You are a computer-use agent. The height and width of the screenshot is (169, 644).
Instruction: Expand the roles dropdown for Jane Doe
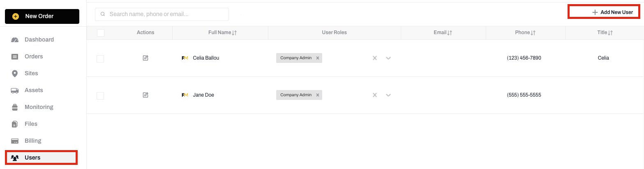pos(388,95)
